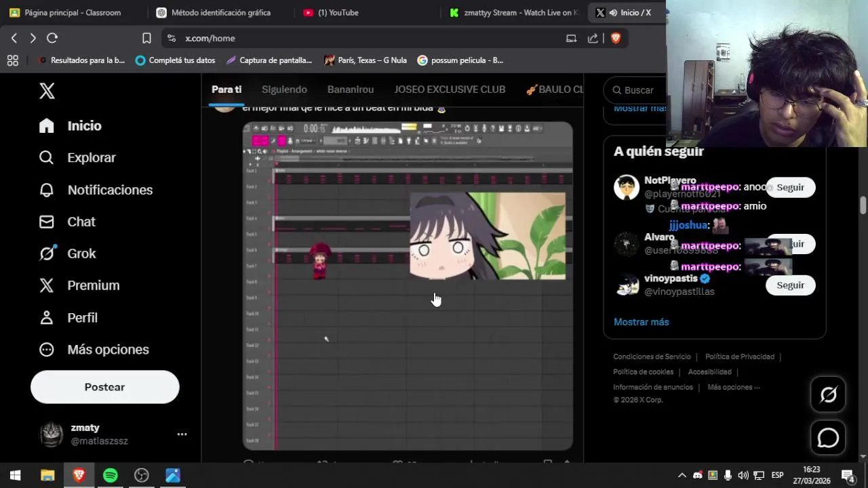Click the screen cast icon in address bar
The height and width of the screenshot is (488, 868).
[571, 38]
